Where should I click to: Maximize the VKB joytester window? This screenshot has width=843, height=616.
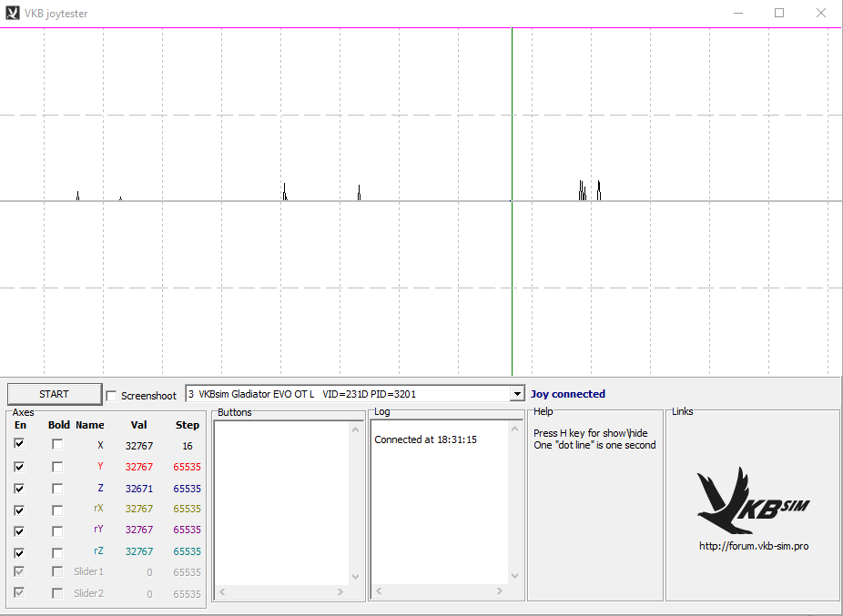pyautogui.click(x=779, y=13)
